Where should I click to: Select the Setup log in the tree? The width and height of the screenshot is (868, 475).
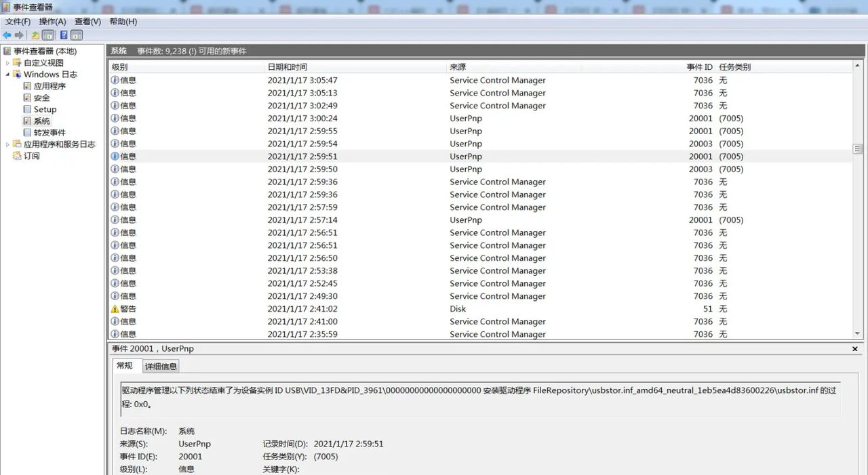pyautogui.click(x=45, y=109)
